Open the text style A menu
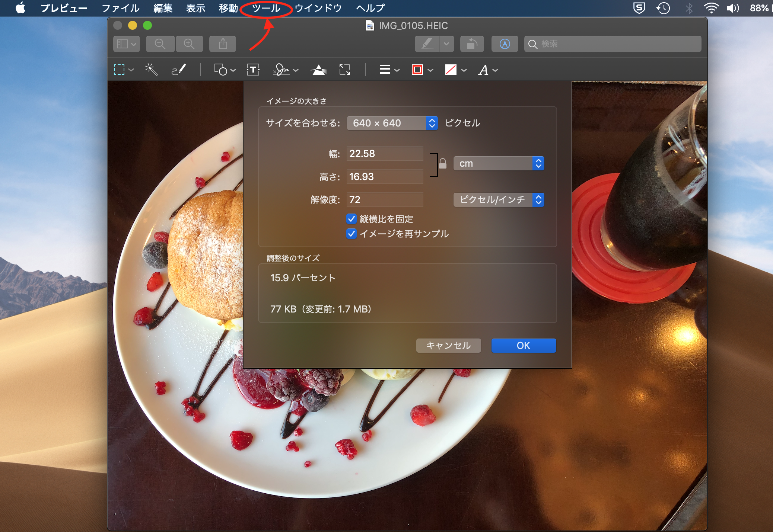773x532 pixels. pos(488,70)
